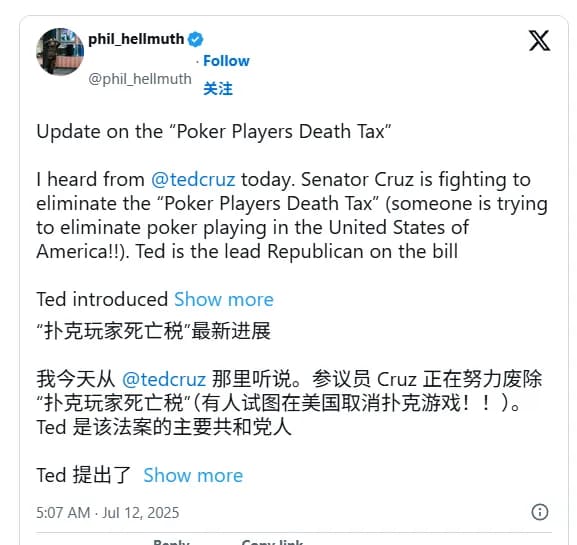Open phil_hellmuth's profile picture
This screenshot has height=545, width=577.
(60, 52)
